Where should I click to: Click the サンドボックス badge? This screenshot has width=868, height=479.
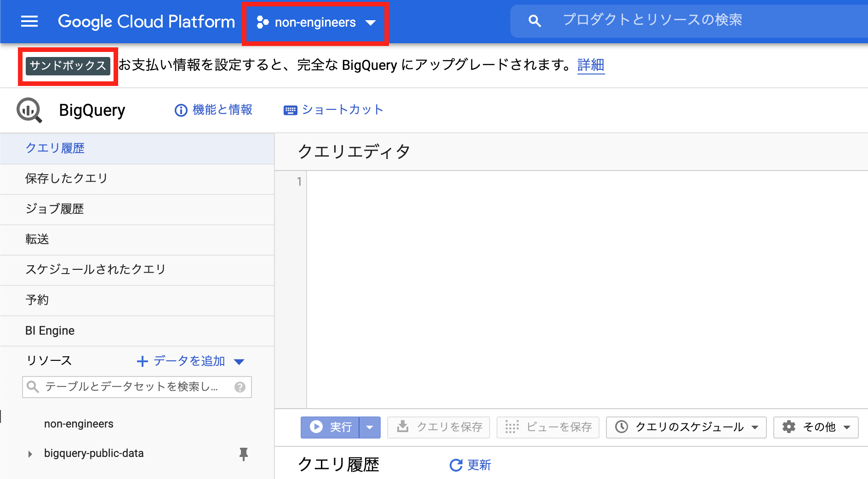pos(68,66)
